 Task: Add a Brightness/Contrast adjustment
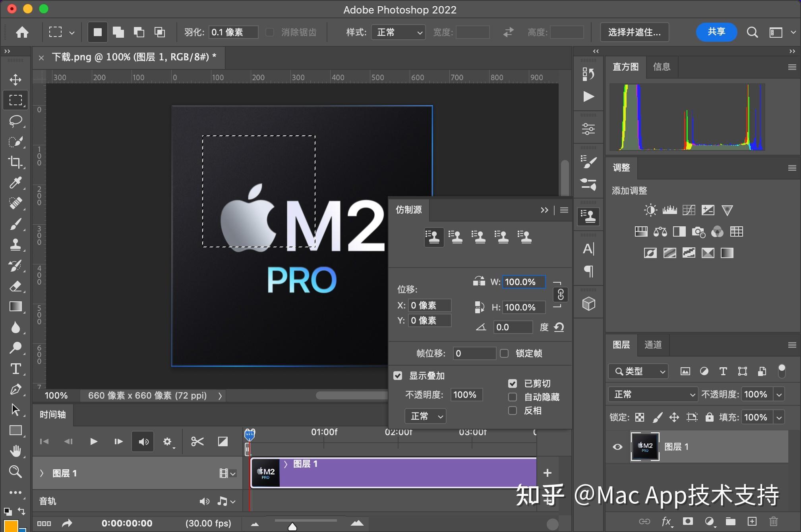[x=650, y=210]
